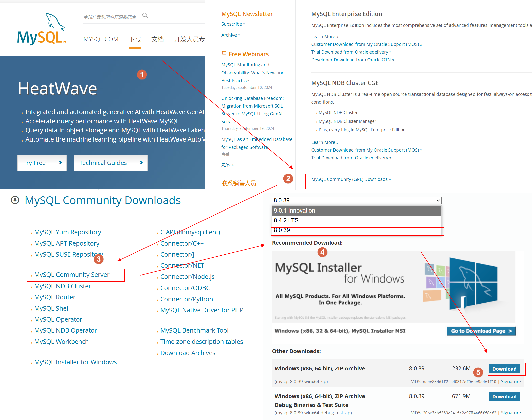The image size is (532, 420).
Task: Click the arrow beside Try Free
Action: click(x=60, y=163)
